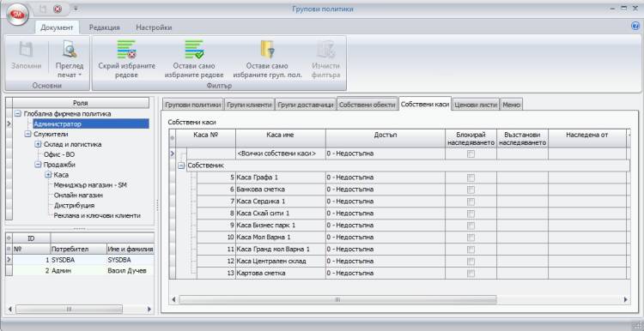Click access cell for Каса Графа 1
The image size is (644, 331).
pyautogui.click(x=386, y=178)
